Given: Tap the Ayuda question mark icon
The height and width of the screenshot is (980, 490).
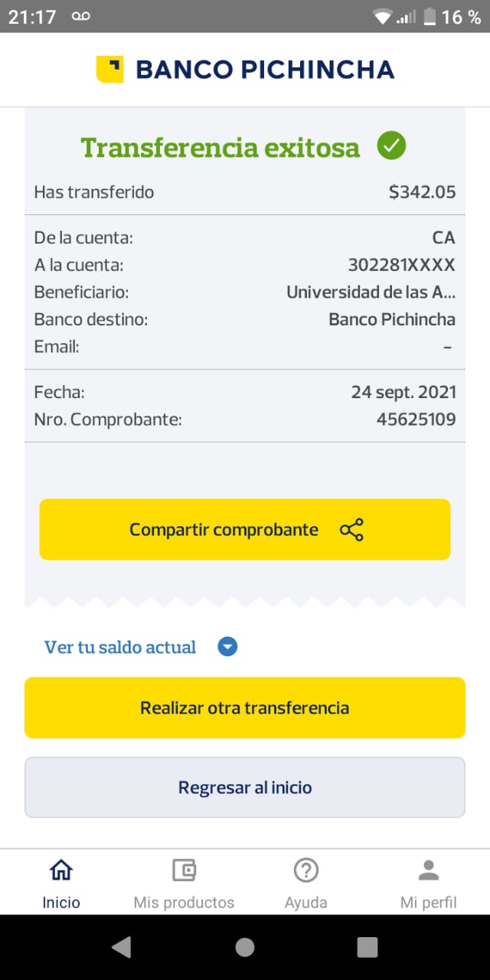Looking at the screenshot, I should pos(306,871).
